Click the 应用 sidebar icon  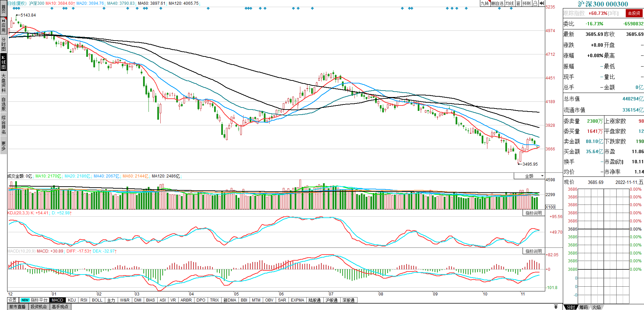pyautogui.click(x=3, y=25)
